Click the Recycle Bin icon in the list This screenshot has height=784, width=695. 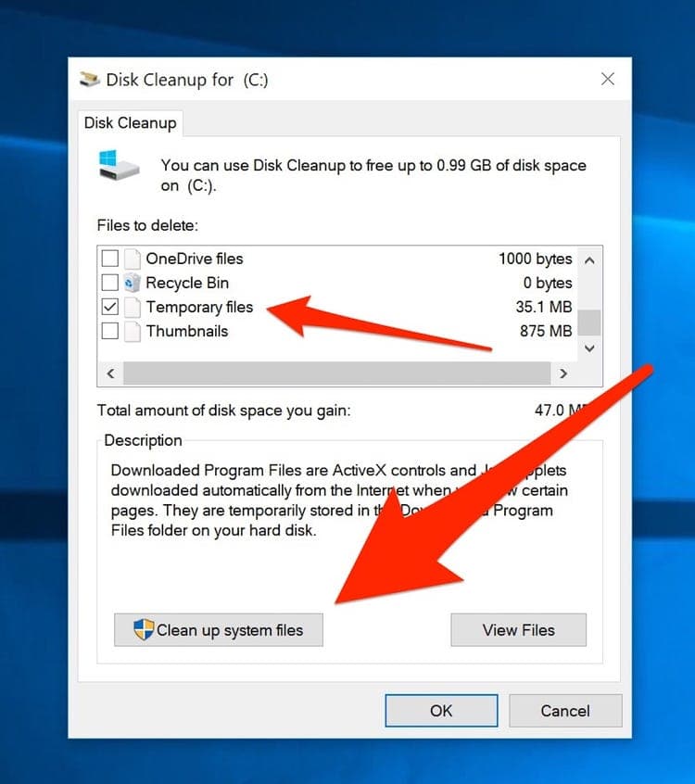pyautogui.click(x=133, y=283)
